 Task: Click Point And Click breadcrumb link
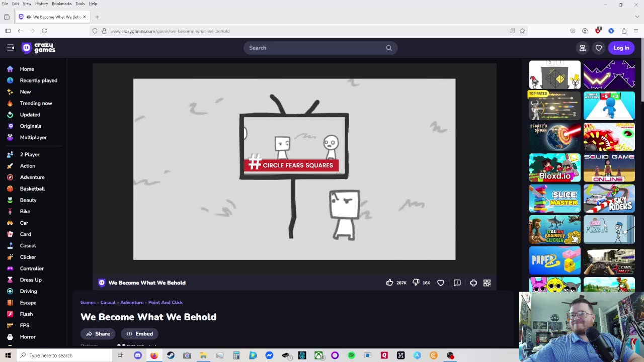[166, 302]
